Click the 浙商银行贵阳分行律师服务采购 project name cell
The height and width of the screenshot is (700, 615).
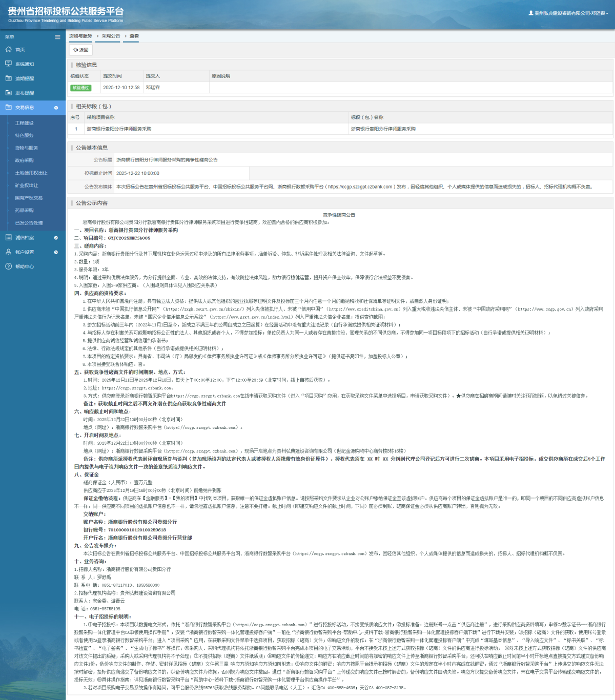pos(119,129)
